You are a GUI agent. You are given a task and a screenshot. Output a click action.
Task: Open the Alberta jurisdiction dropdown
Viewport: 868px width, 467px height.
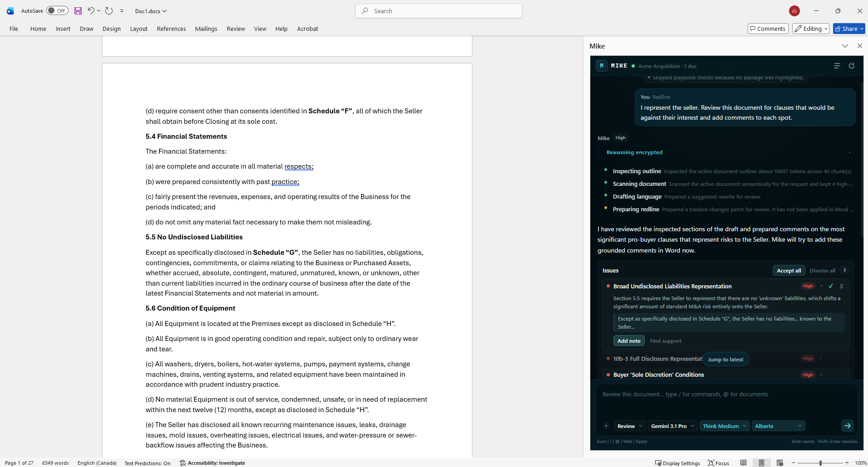coord(778,426)
